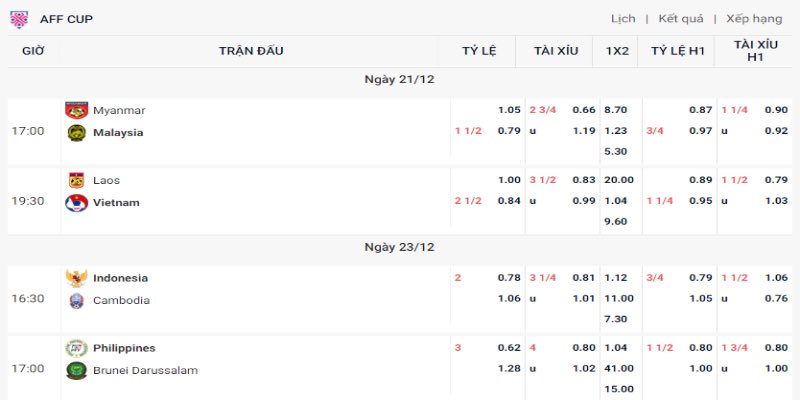Select Laos 1X2 odds 20.00
The image size is (800, 400).
pyautogui.click(x=616, y=180)
